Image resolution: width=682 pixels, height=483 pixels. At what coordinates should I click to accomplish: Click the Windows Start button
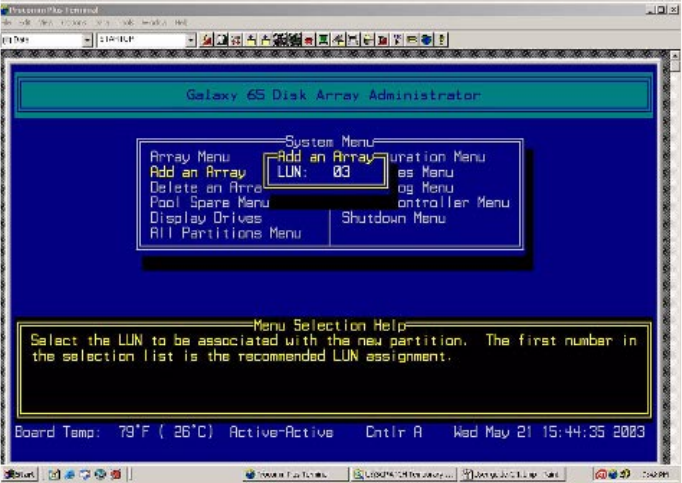(18, 473)
